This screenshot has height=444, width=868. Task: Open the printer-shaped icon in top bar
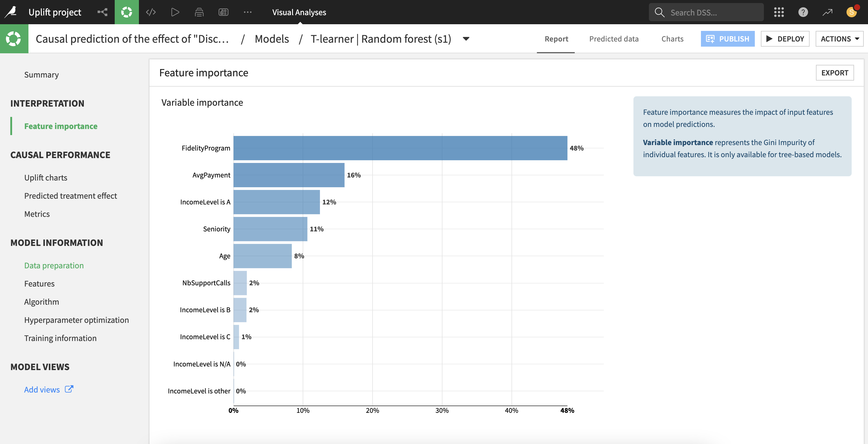[x=199, y=12]
